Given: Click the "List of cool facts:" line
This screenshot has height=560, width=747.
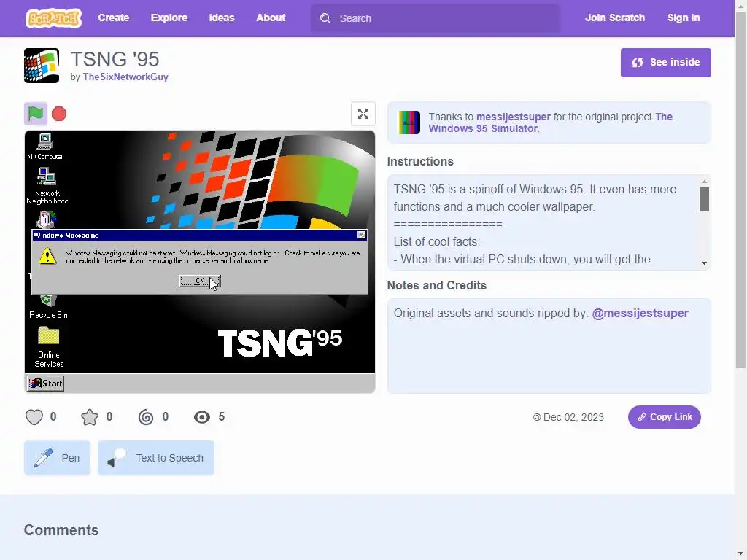Looking at the screenshot, I should [x=437, y=242].
